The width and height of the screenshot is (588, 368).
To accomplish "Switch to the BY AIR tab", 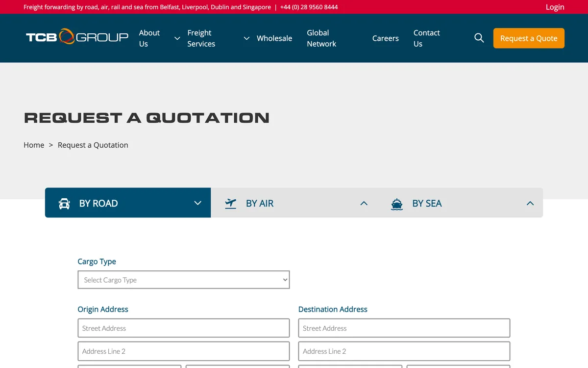I will (x=294, y=203).
